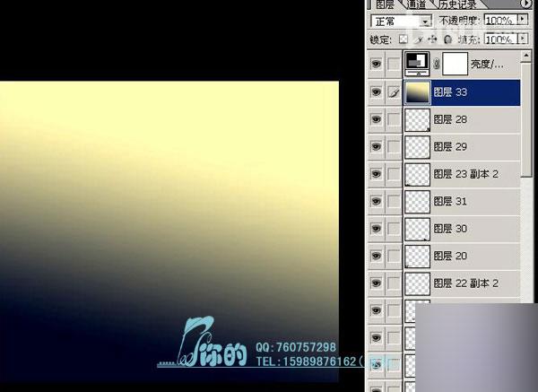Toggle link box next to 图层 20

pyautogui.click(x=394, y=256)
